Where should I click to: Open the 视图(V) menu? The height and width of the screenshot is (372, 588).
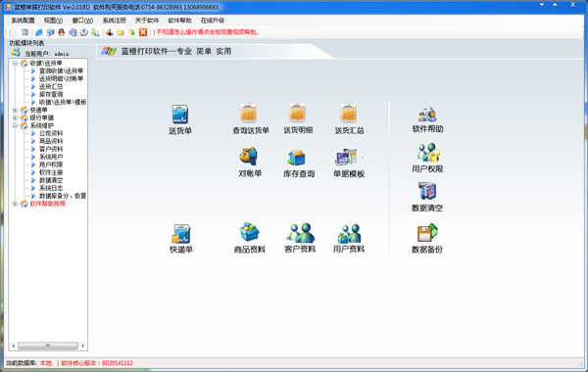point(53,21)
